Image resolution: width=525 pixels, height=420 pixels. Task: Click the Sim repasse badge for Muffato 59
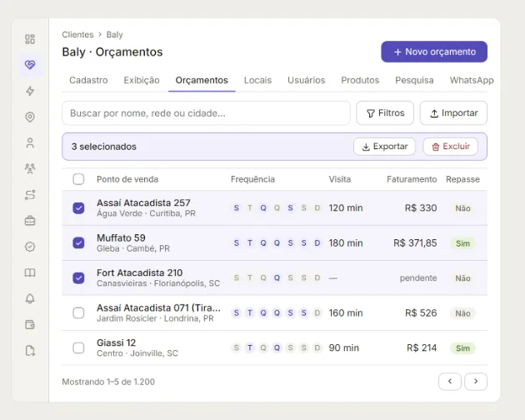pos(462,243)
